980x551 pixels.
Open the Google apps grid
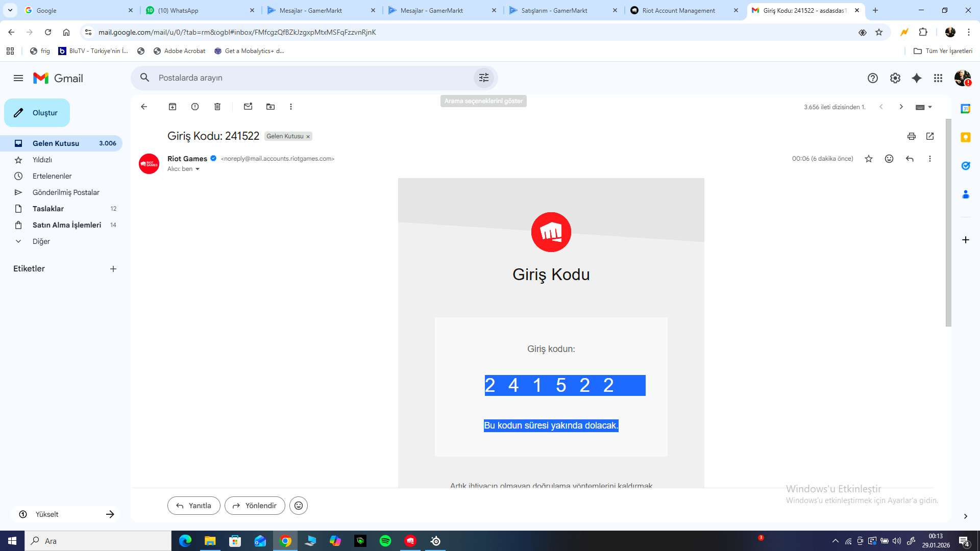[938, 78]
